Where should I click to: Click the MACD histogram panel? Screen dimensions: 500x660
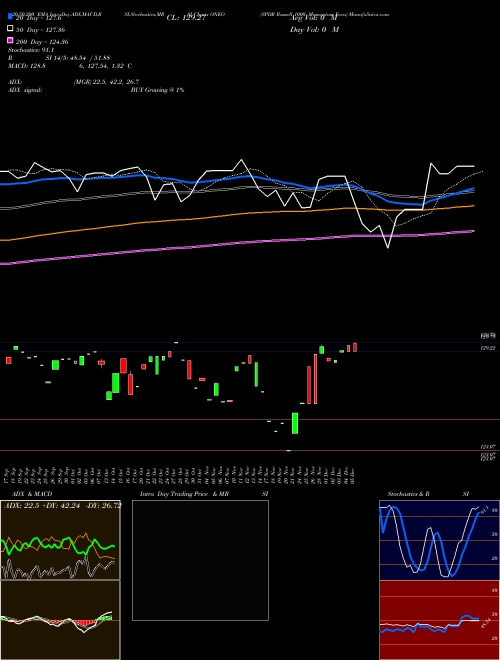(60, 620)
